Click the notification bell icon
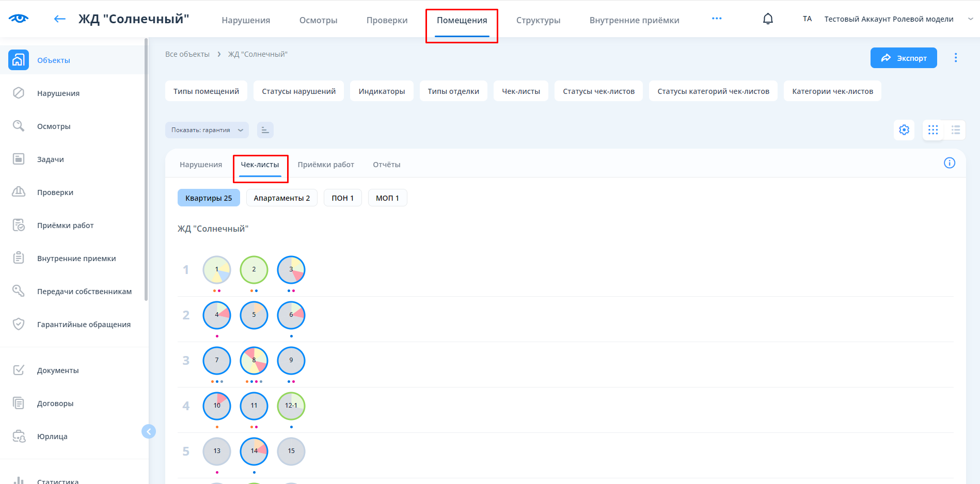This screenshot has width=980, height=484. coord(768,19)
